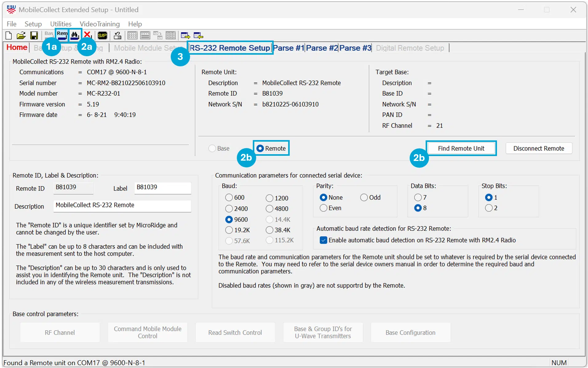Switch to the Home tab
The height and width of the screenshot is (368, 588).
(17, 48)
